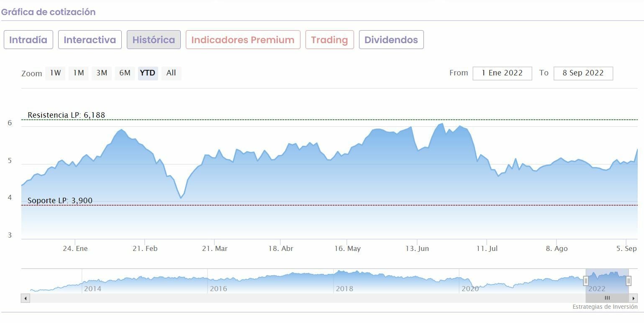644x323 pixels.
Task: Open Indicadores Premium tab
Action: [243, 40]
